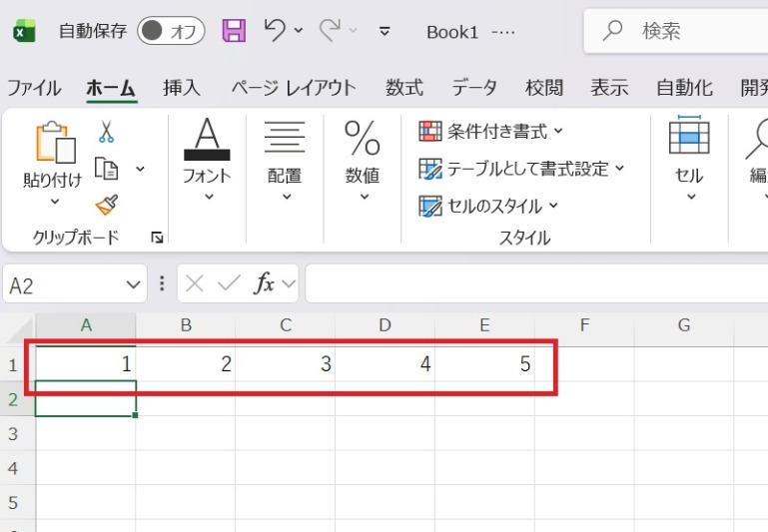
Task: Select column G header
Action: point(684,325)
